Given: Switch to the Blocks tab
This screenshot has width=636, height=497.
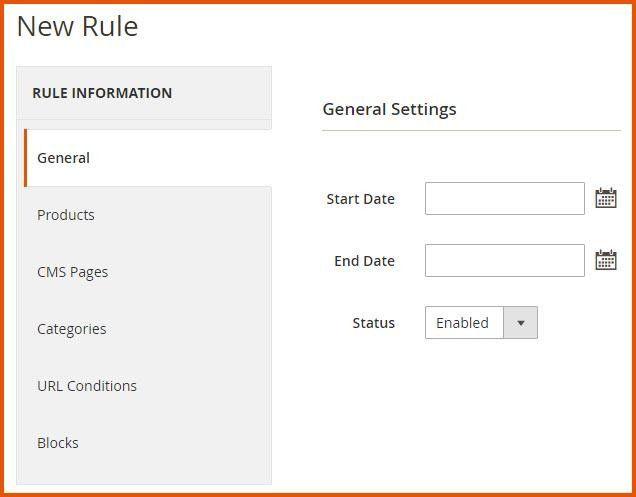Looking at the screenshot, I should 58,443.
